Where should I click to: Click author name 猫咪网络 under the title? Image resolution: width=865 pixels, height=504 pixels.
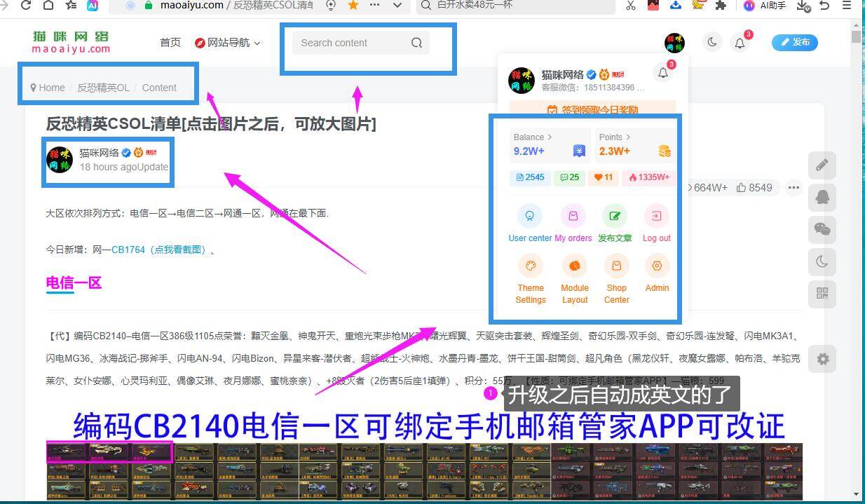click(99, 152)
